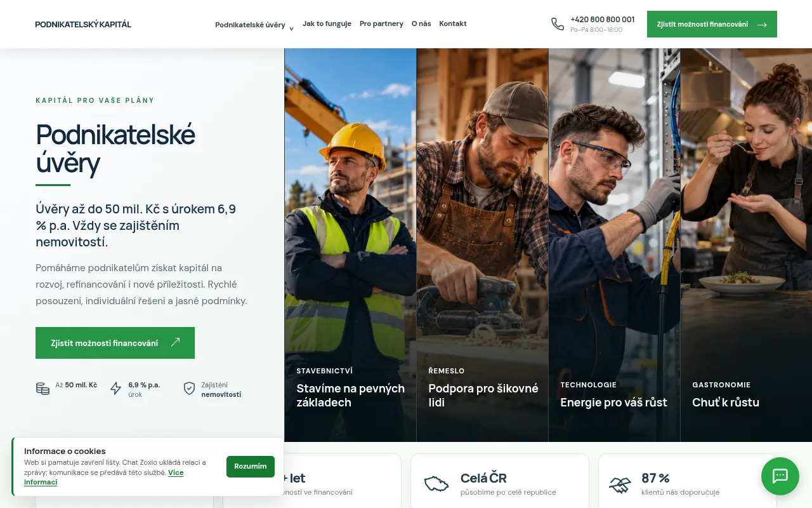
Task: Call the phone number +420 800 800 001
Action: pyautogui.click(x=603, y=19)
